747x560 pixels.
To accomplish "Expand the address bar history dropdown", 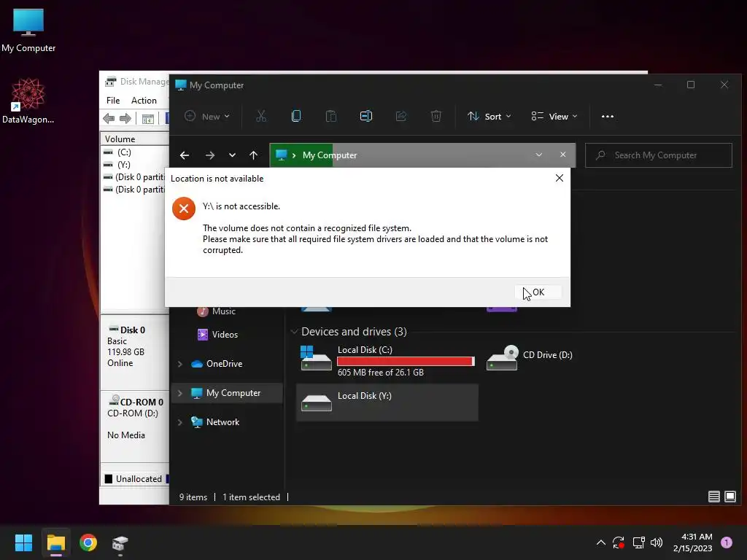I will (539, 155).
